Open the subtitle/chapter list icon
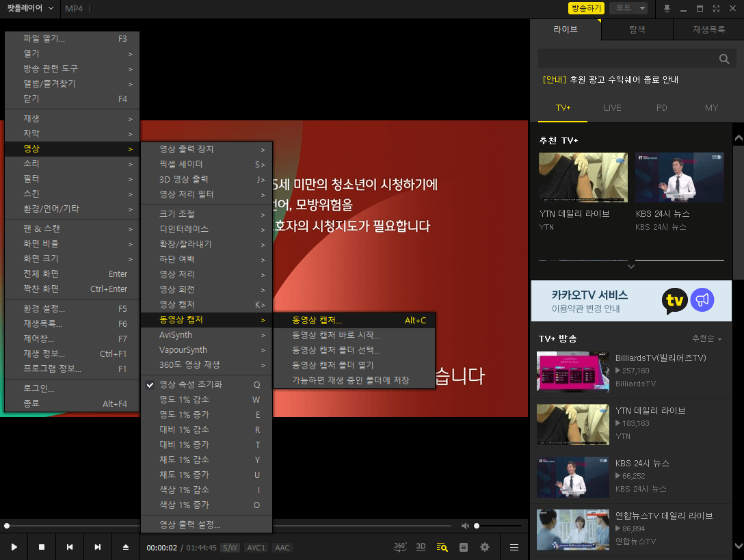744x560 pixels. coord(464,547)
